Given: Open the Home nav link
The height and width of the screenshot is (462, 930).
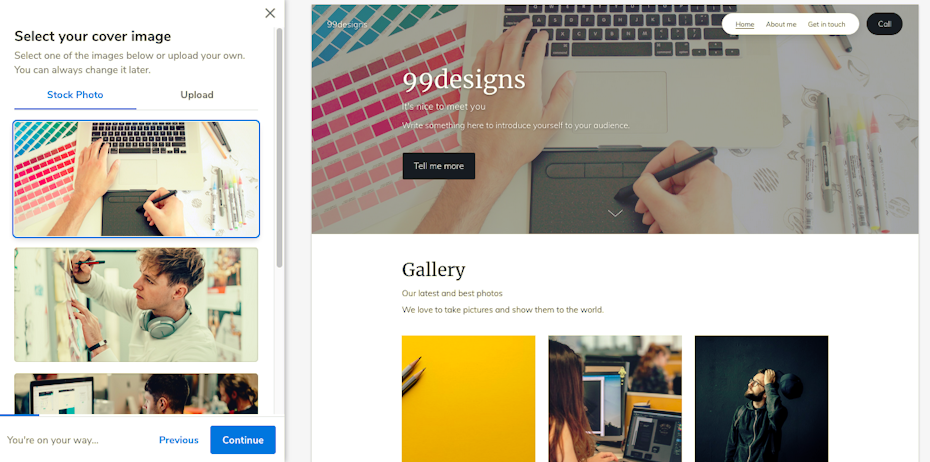Looking at the screenshot, I should [744, 24].
